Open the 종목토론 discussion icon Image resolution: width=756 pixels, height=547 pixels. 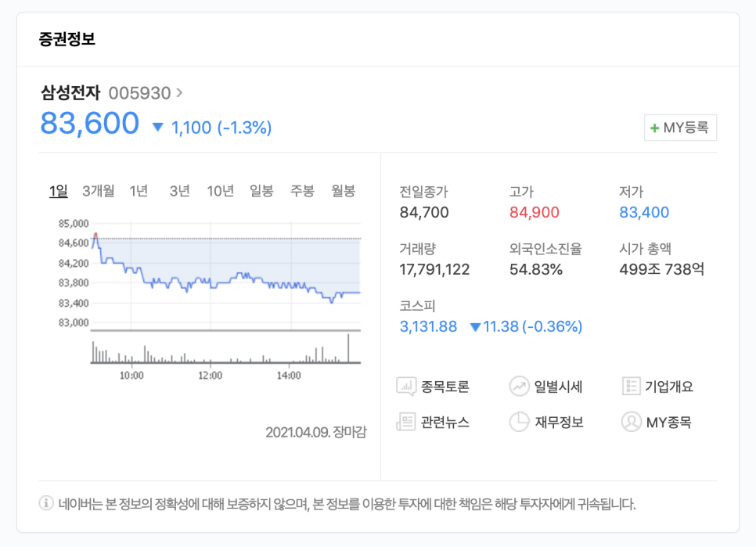tap(406, 387)
